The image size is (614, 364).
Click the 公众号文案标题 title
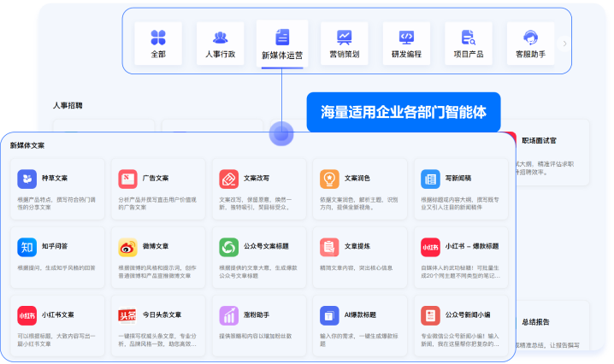point(266,246)
